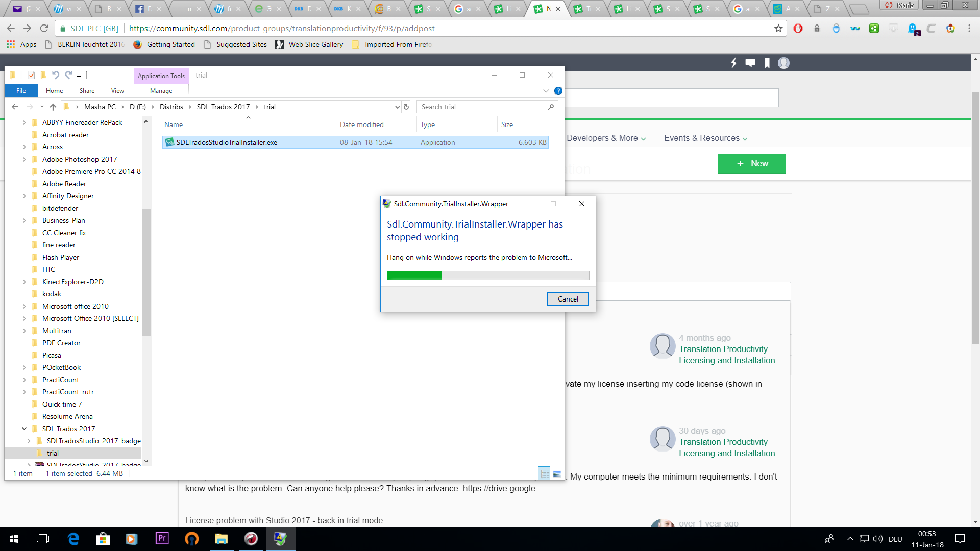Click the Explorer help question mark icon
The width and height of the screenshot is (980, 551).
pyautogui.click(x=558, y=91)
